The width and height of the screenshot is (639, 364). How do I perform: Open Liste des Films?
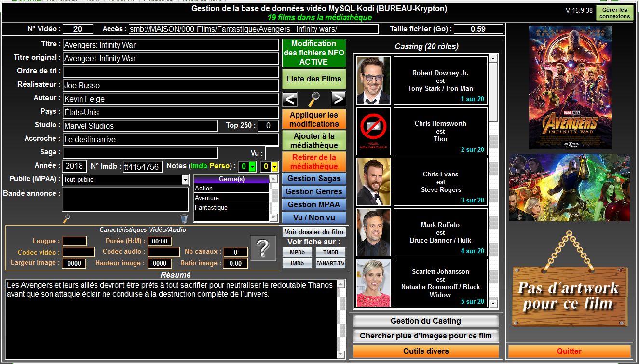click(x=314, y=79)
